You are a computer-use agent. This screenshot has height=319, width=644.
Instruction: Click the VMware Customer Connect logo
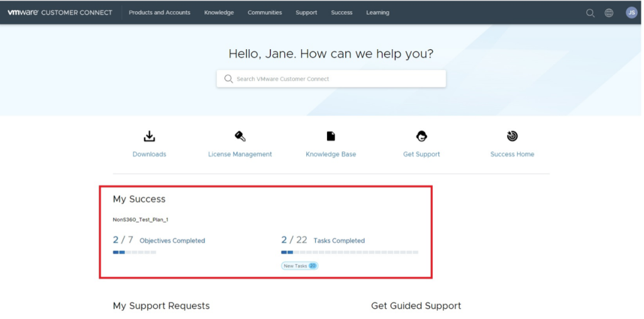60,13
